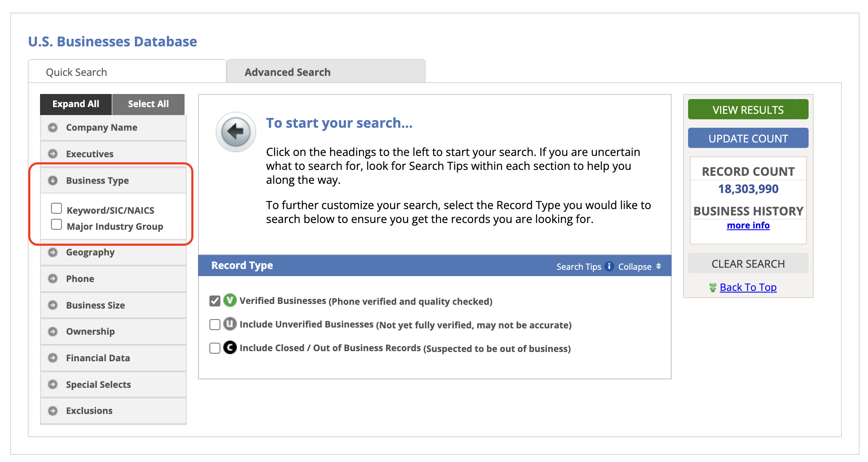Click the Business Type collapse arrow icon
This screenshot has height=462, width=868.
(x=53, y=180)
